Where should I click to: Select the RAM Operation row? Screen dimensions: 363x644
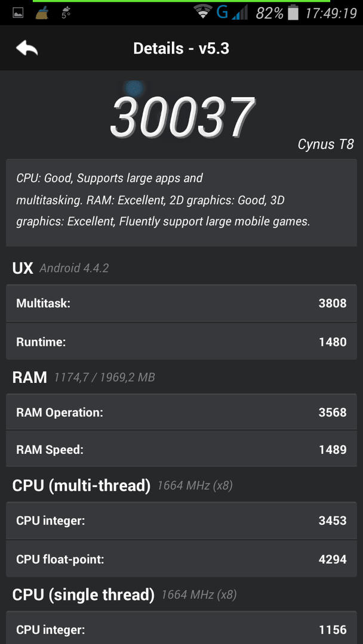tap(181, 413)
